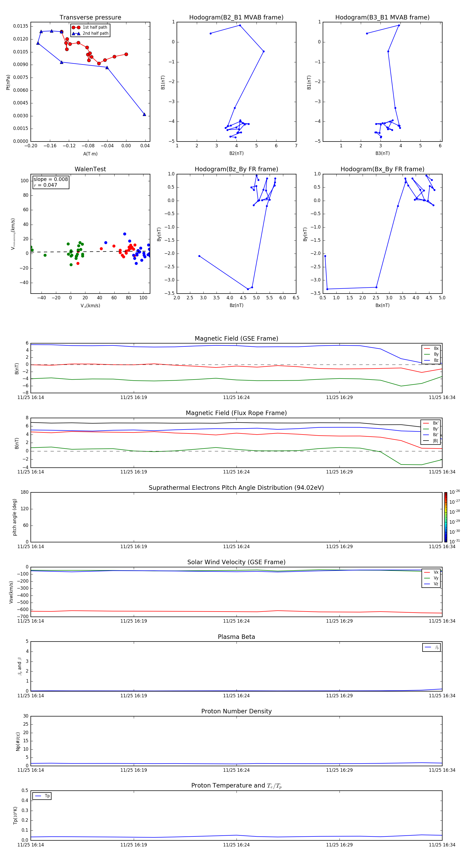Click the 'A(T·m)' x-axis label
This screenshot has height=868, width=473.
[x=90, y=154]
